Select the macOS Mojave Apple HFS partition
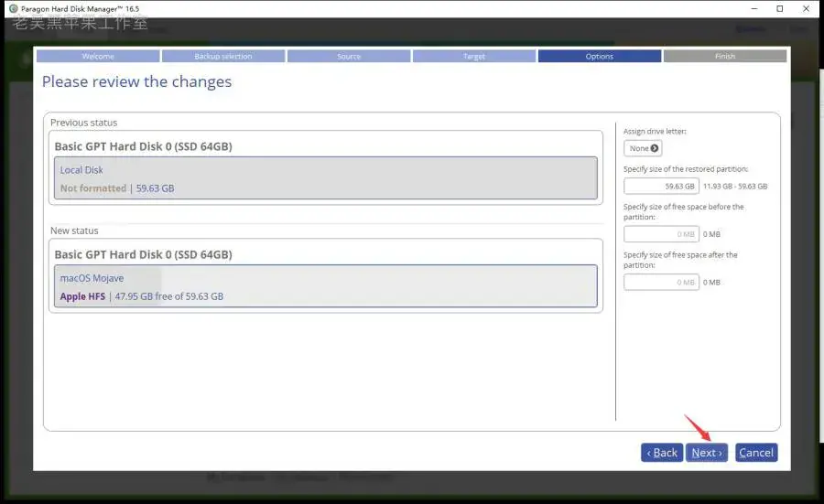 coord(326,286)
